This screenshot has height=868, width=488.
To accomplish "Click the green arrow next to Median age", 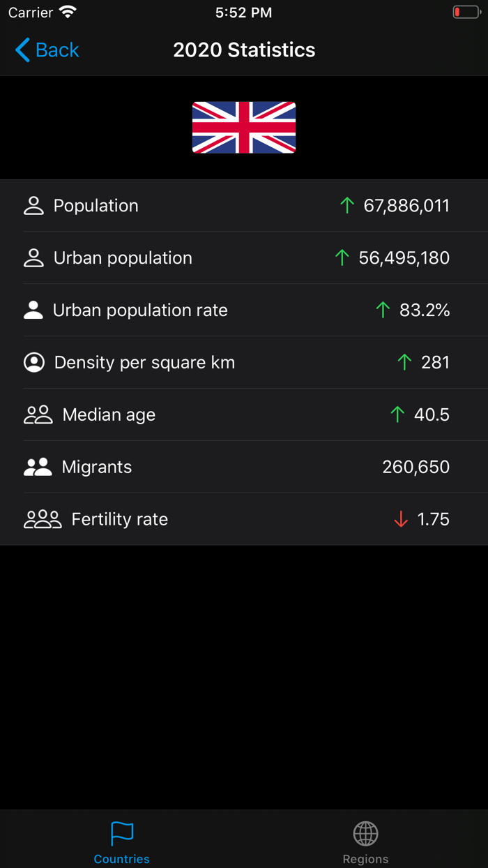I will 397,414.
